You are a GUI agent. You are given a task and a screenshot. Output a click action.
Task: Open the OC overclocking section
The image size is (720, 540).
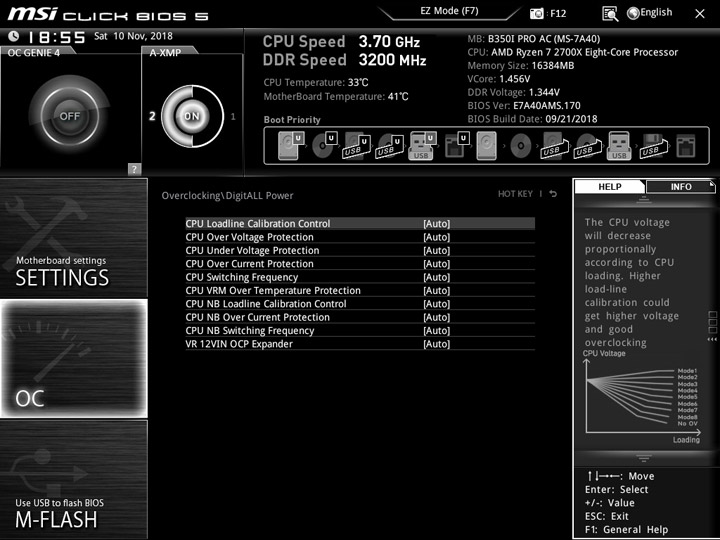pos(73,359)
